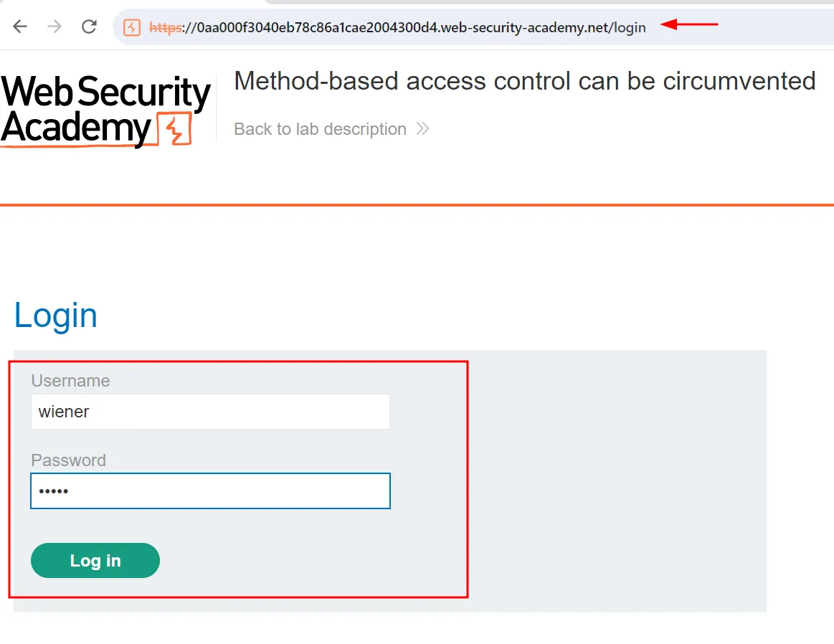
Task: Click the red arrow pointing at the URL
Action: click(x=689, y=25)
